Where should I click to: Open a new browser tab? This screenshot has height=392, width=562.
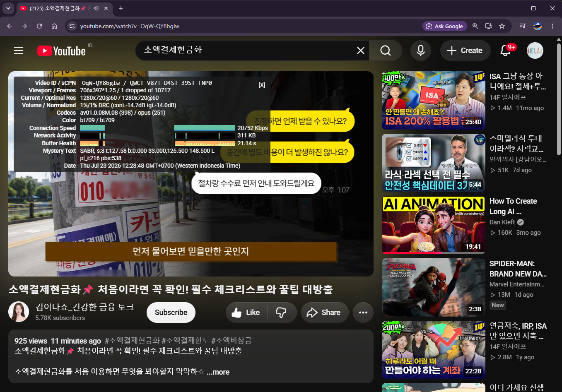(x=121, y=8)
